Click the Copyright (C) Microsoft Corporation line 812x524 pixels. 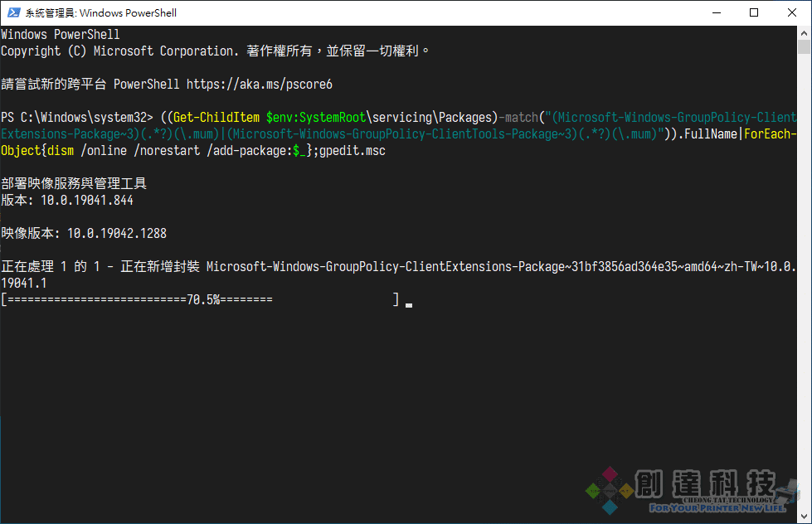point(216,51)
